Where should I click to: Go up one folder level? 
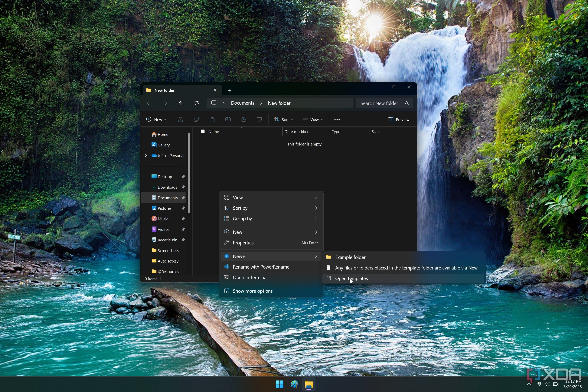coord(181,103)
